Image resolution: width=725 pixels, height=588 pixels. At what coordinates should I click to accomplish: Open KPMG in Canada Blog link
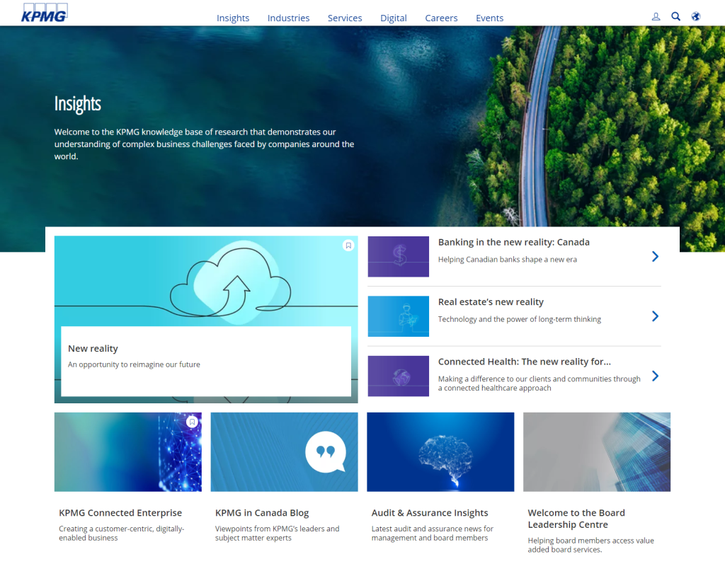pos(262,513)
